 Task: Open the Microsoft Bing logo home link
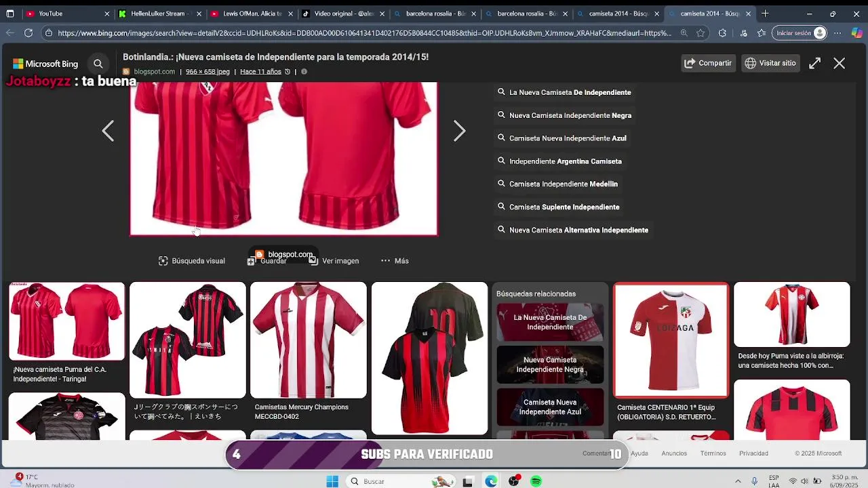click(45, 64)
